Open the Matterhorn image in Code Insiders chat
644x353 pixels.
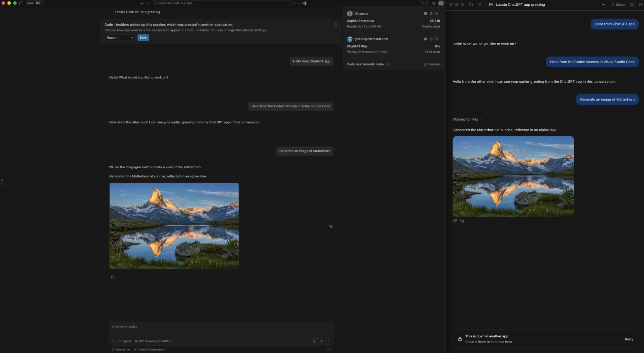click(174, 226)
